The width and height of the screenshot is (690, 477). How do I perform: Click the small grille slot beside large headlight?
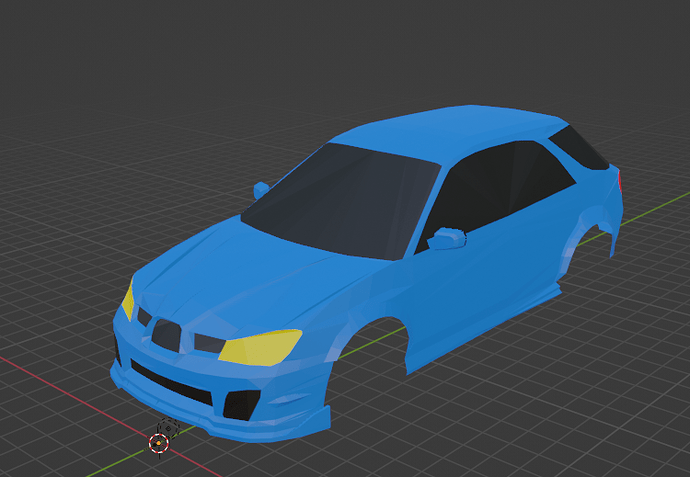click(x=208, y=343)
